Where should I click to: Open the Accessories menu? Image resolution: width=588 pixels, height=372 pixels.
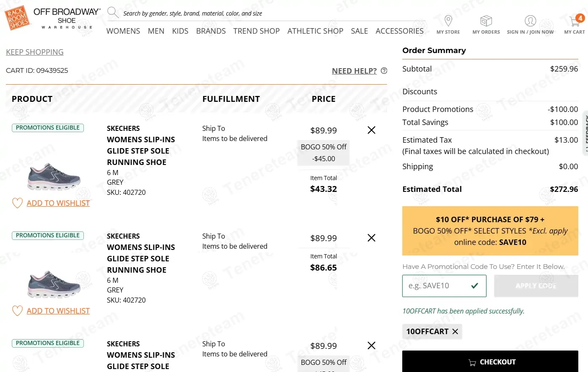click(x=400, y=31)
